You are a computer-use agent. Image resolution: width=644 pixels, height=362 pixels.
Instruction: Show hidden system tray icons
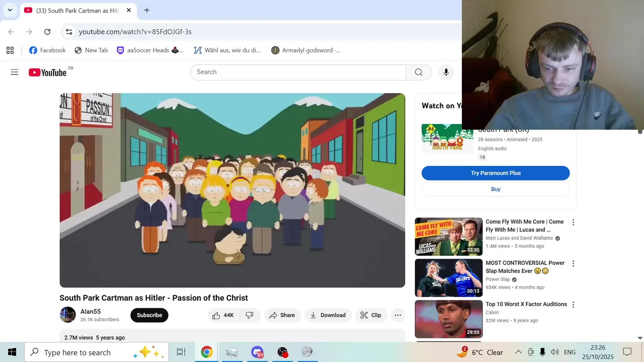click(x=518, y=352)
